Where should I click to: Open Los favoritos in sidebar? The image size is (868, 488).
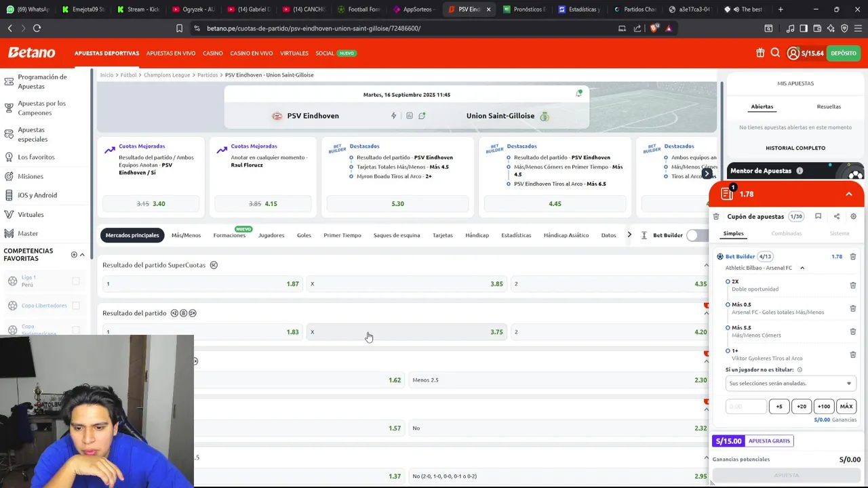click(36, 157)
